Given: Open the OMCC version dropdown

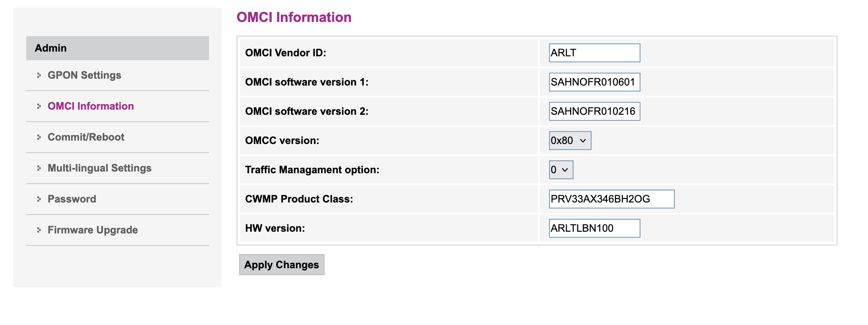Looking at the screenshot, I should [x=570, y=141].
